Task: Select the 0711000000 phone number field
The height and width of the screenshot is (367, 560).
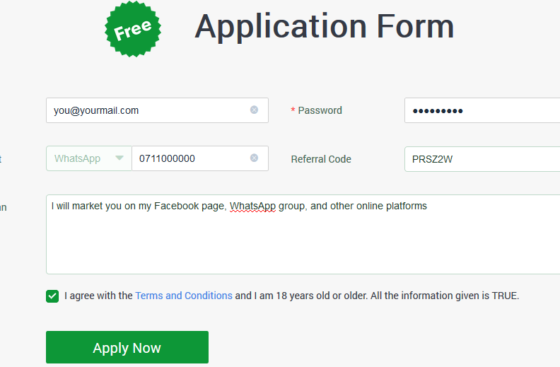Action: click(x=200, y=158)
